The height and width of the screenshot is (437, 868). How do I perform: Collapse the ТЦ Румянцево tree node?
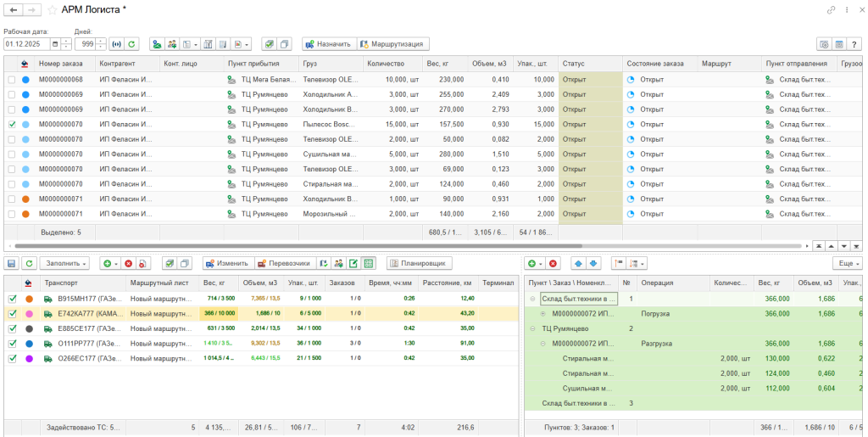(x=532, y=328)
